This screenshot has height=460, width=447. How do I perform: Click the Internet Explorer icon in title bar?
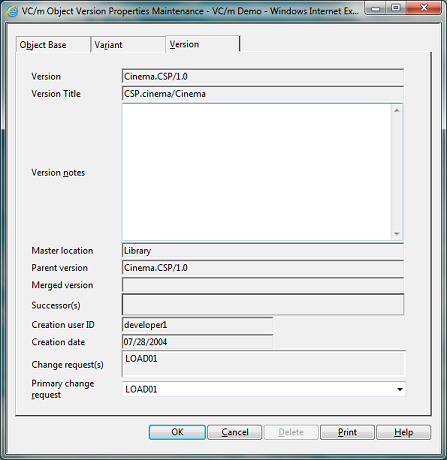tap(12, 11)
